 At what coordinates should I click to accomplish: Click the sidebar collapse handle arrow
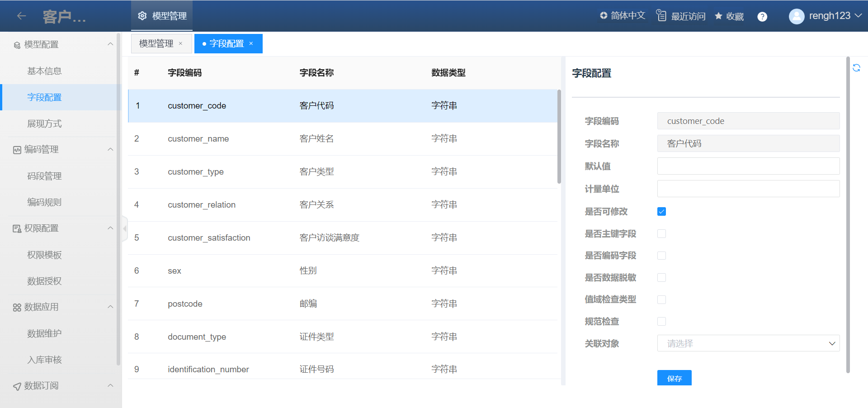click(x=125, y=228)
